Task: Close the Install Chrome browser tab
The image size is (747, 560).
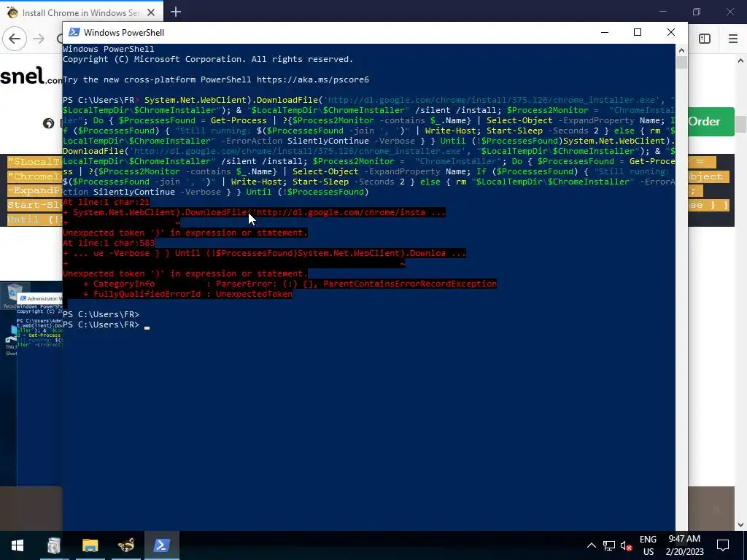Action: [x=151, y=13]
